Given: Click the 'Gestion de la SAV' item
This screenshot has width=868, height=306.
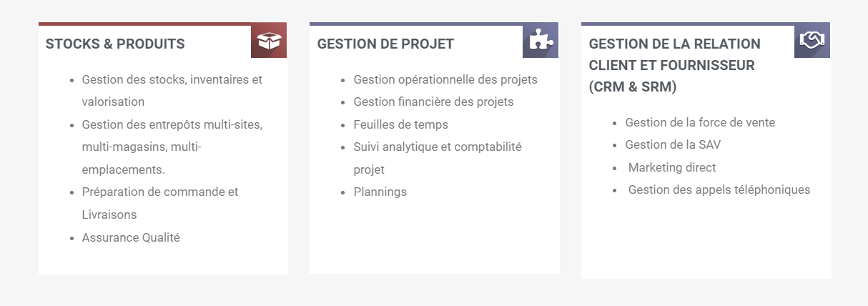Looking at the screenshot, I should (x=673, y=144).
